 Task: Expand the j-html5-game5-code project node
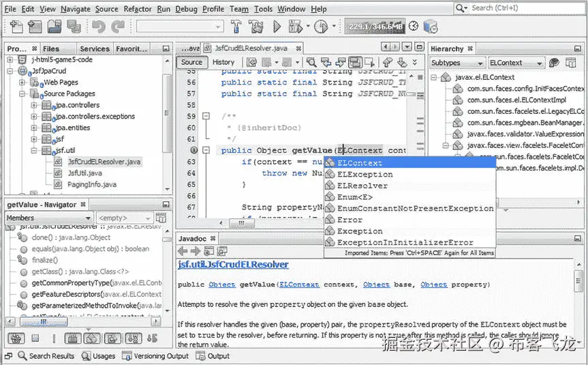click(x=10, y=60)
